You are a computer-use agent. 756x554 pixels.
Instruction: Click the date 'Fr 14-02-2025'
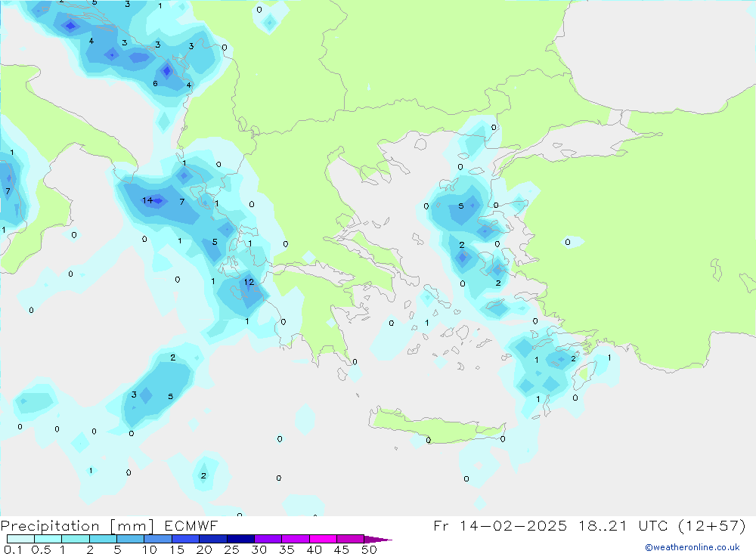pyautogui.click(x=500, y=526)
